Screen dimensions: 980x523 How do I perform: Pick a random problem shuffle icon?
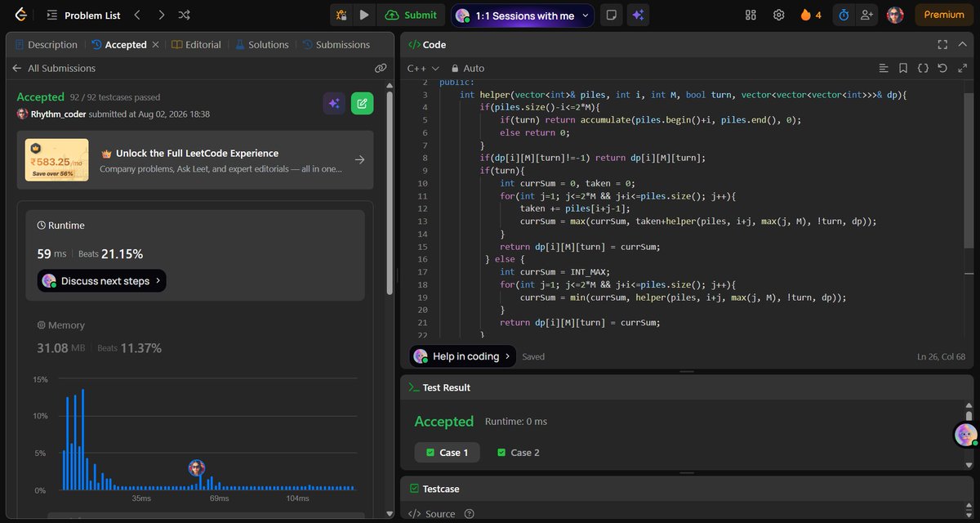click(x=185, y=15)
